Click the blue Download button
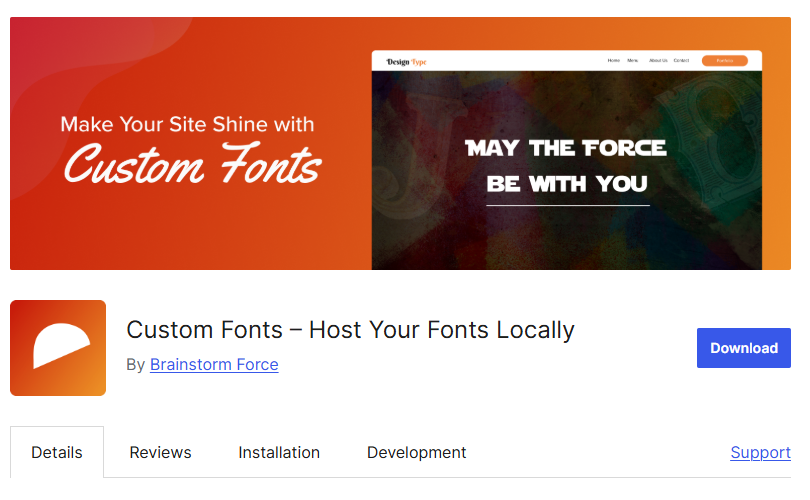The height and width of the screenshot is (500, 810). 743,348
